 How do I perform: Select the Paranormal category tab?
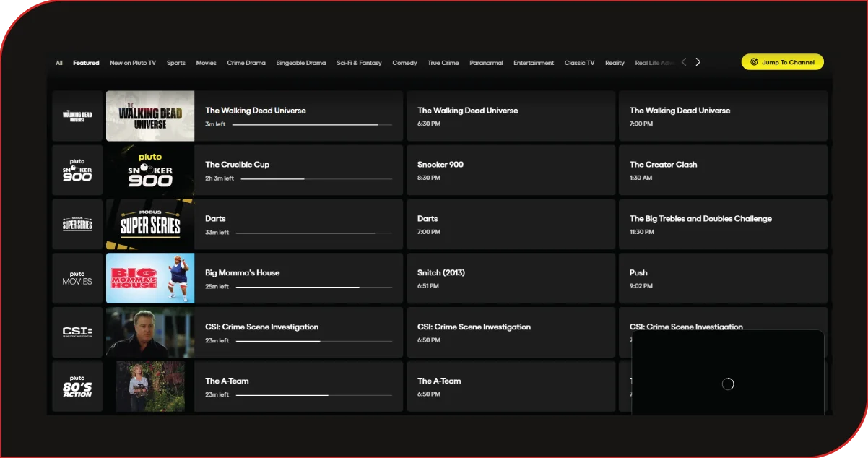click(x=486, y=63)
